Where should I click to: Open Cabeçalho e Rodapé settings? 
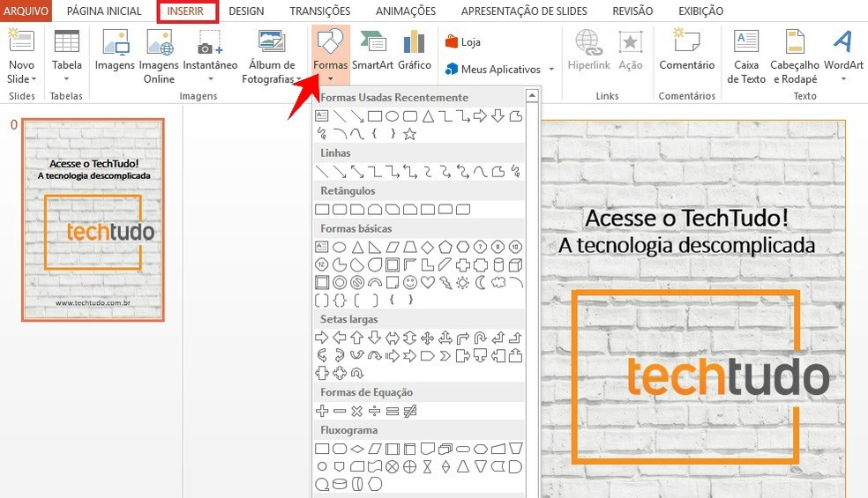coord(795,56)
